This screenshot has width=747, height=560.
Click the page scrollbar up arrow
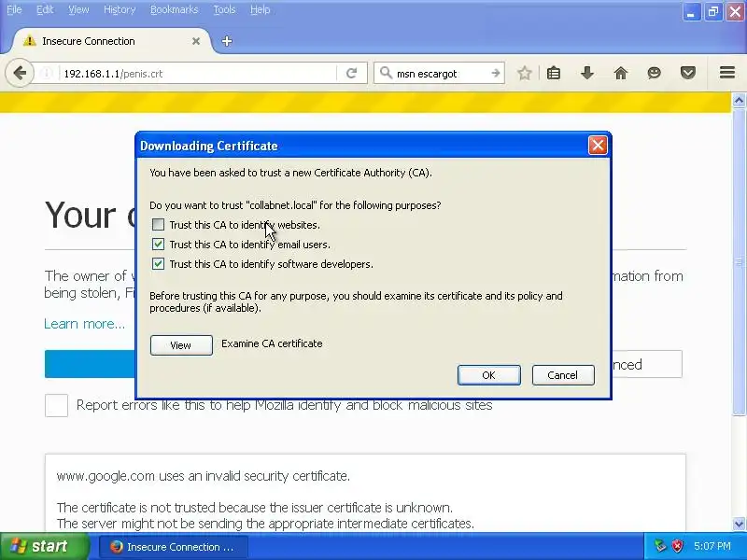click(x=739, y=100)
